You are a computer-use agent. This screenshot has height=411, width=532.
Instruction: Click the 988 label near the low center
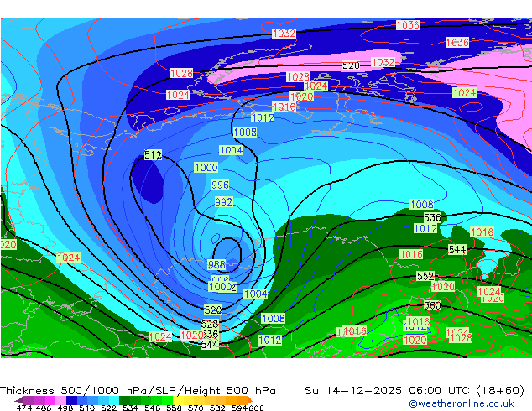(216, 264)
